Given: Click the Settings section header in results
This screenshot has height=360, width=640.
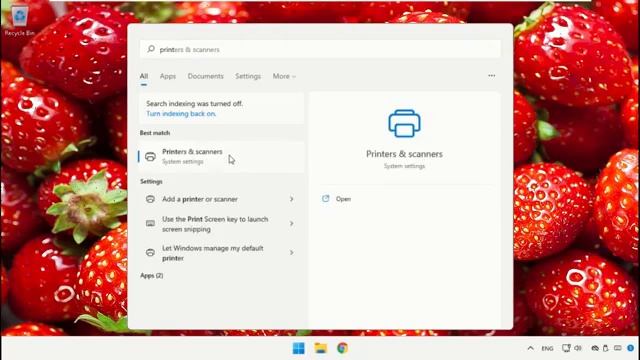Looking at the screenshot, I should point(151,182).
